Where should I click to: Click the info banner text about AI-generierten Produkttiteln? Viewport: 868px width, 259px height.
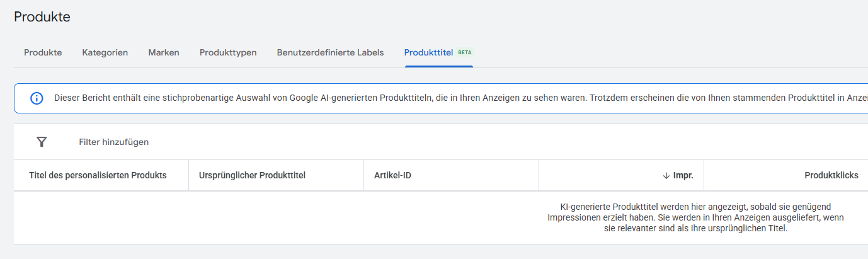click(x=460, y=98)
